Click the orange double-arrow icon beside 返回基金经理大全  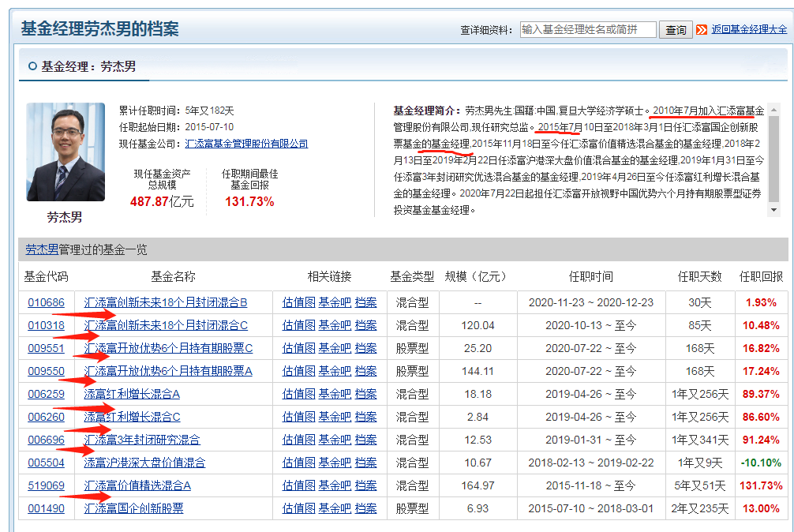[x=702, y=28]
